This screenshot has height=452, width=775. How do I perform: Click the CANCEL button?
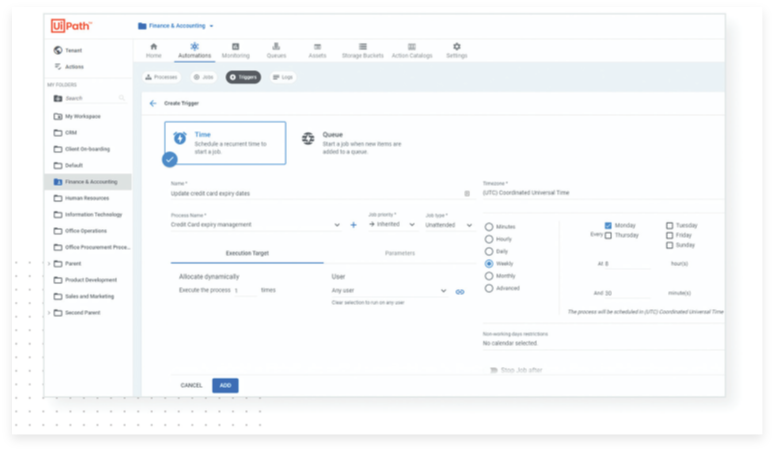(x=191, y=385)
